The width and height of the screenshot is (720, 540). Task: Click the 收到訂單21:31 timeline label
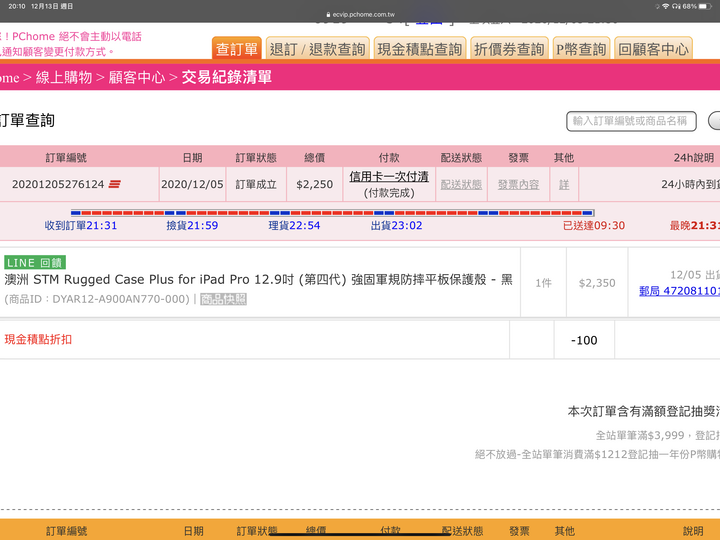81,225
